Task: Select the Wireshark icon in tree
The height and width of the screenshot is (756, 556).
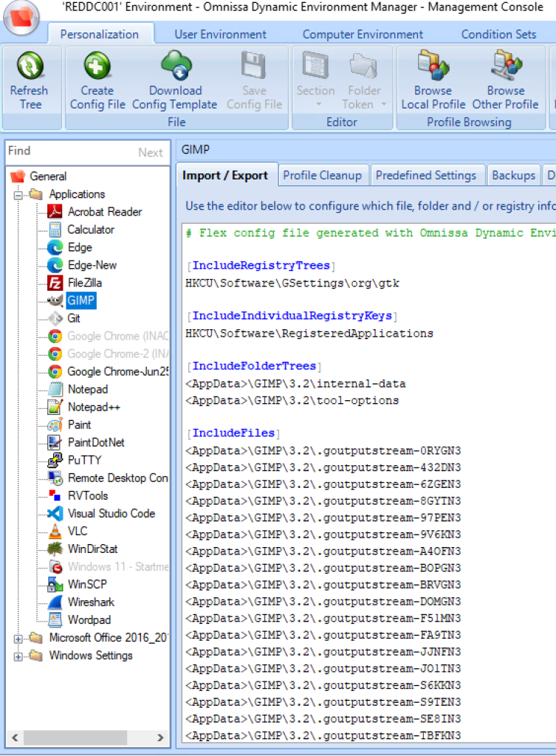Action: point(55,602)
